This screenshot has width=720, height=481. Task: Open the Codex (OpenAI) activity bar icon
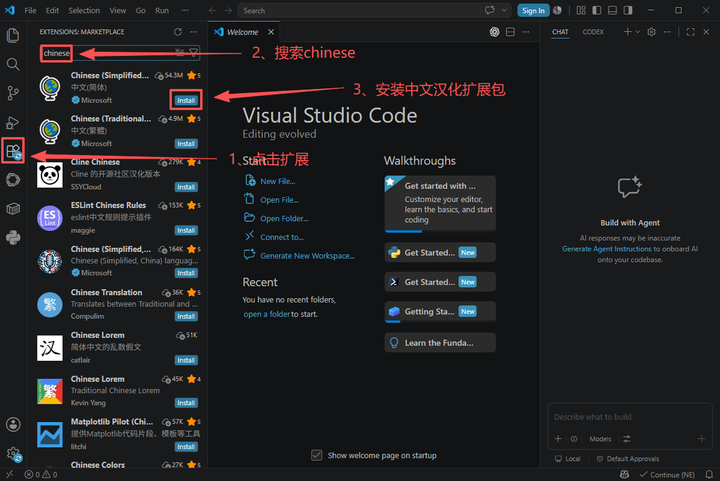tap(13, 180)
